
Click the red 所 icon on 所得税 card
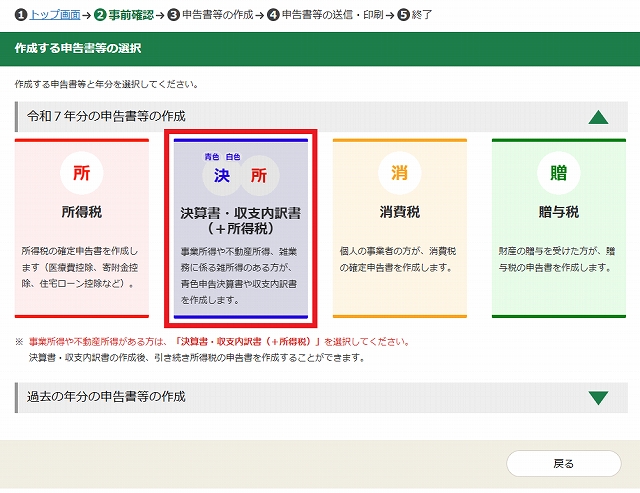(81, 173)
